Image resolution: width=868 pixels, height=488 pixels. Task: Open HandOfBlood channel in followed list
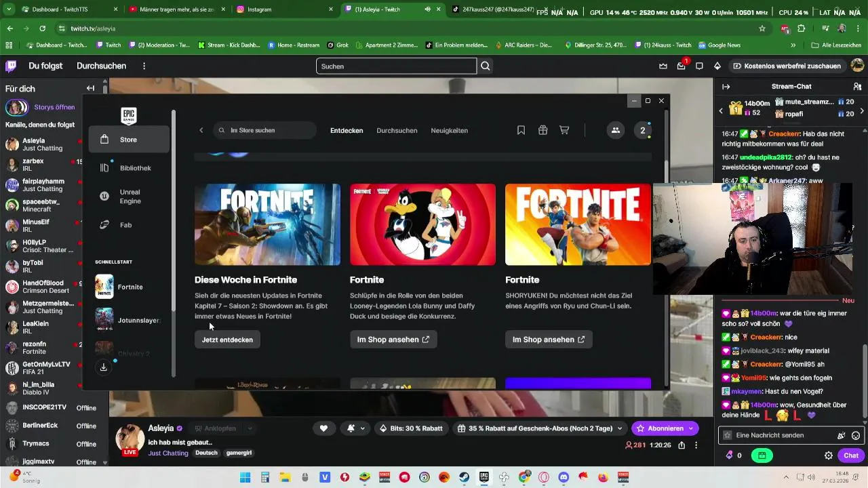42,287
